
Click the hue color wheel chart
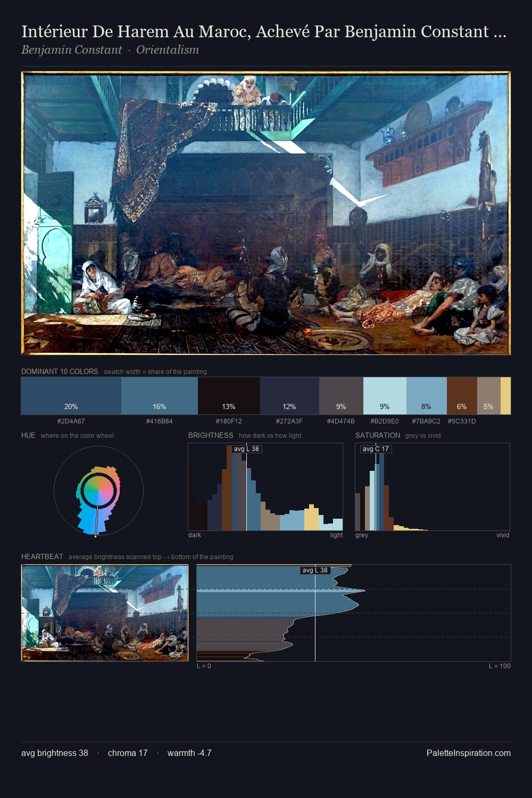[x=98, y=491]
